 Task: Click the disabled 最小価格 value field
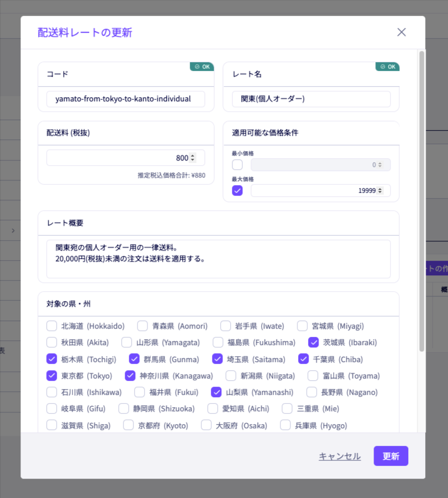tap(320, 165)
